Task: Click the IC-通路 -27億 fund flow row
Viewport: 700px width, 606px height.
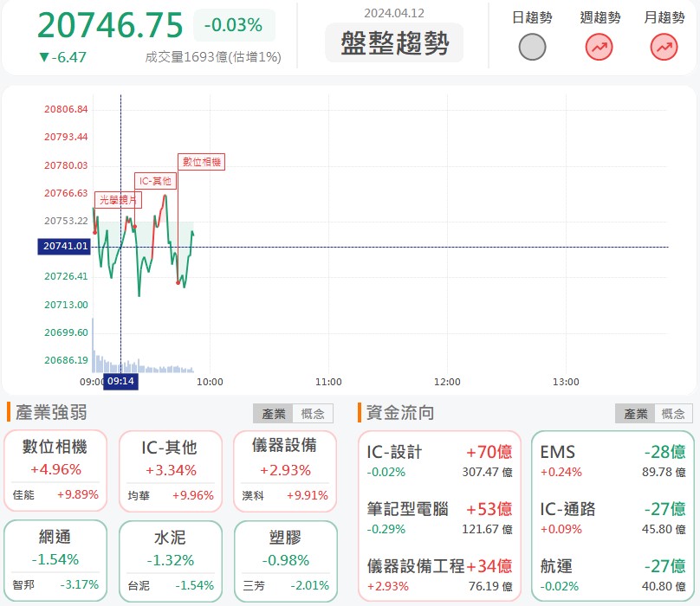Action: point(612,518)
